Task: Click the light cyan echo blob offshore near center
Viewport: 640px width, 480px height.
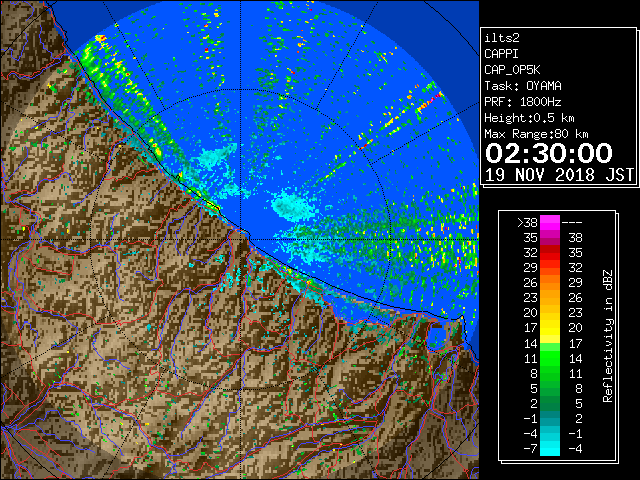Action: 293,205
